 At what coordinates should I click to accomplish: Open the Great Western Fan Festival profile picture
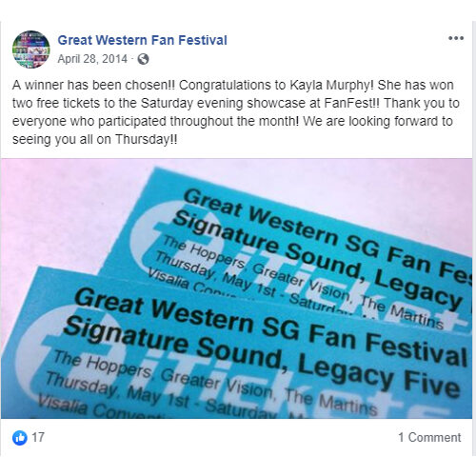point(30,50)
